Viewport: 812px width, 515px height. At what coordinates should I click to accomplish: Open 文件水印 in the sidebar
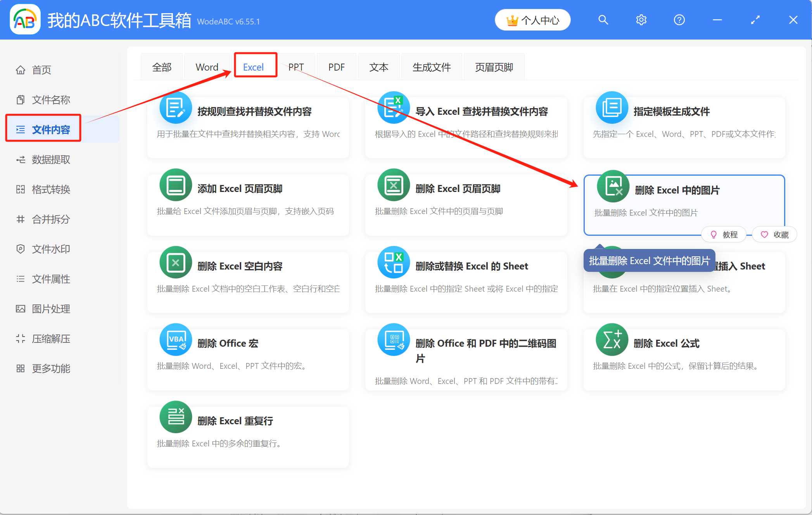(51, 249)
